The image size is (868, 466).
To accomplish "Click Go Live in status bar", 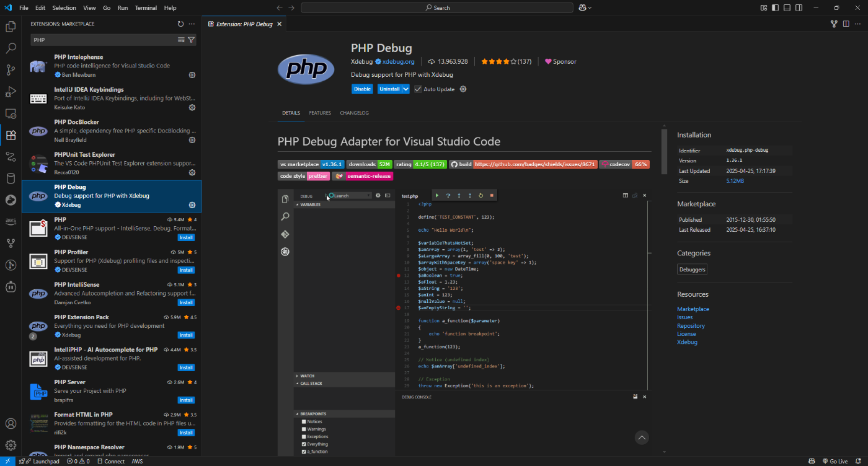I will click(835, 461).
